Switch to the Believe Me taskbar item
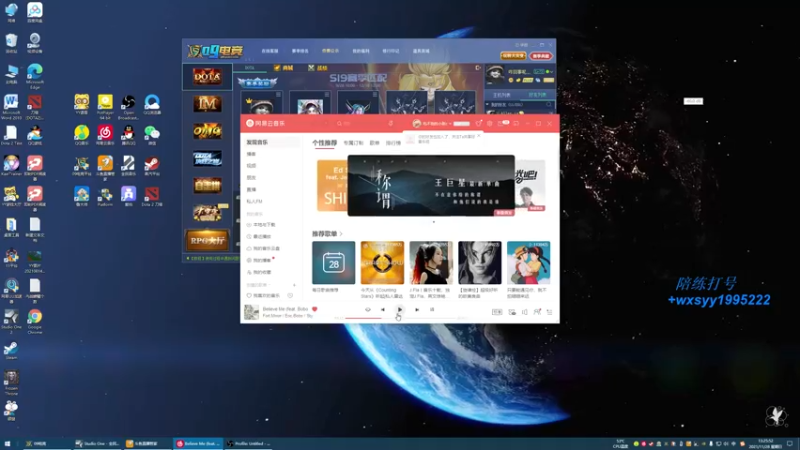Screen dimensions: 800x450 [x=198, y=444]
